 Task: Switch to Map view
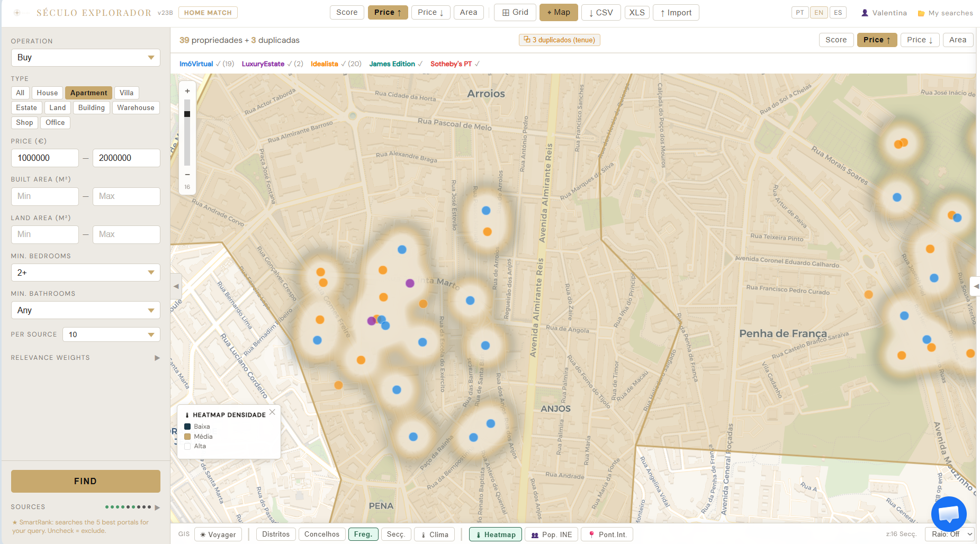point(559,12)
